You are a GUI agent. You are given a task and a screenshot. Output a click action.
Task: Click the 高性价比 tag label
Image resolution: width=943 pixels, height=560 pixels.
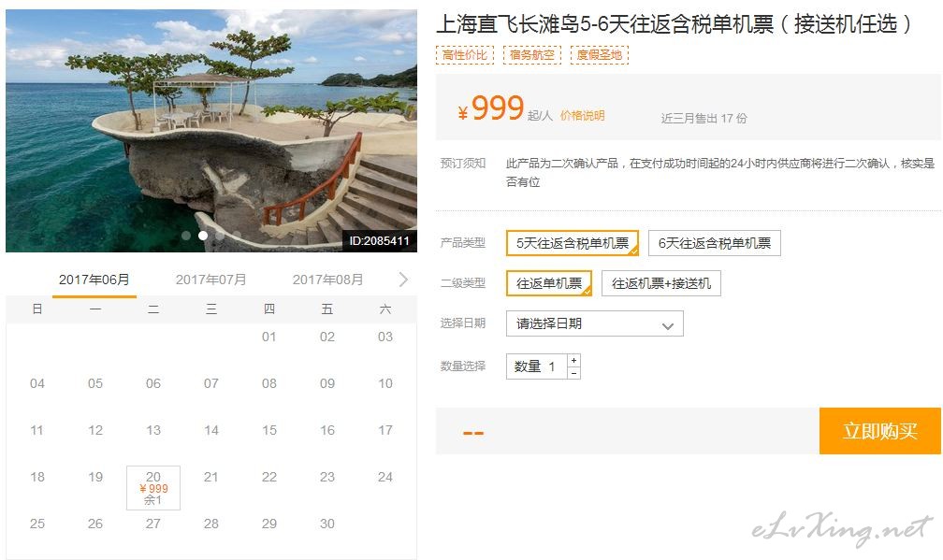point(465,54)
